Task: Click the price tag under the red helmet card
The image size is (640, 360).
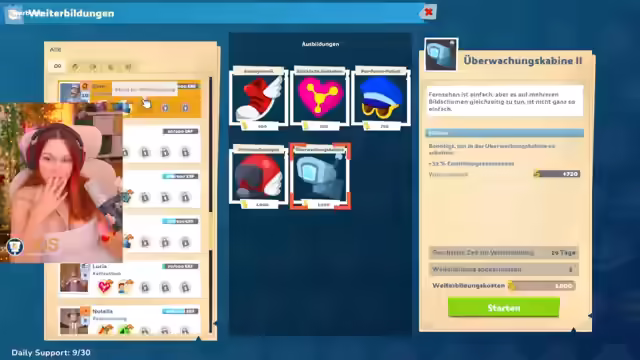Action: coord(260,204)
